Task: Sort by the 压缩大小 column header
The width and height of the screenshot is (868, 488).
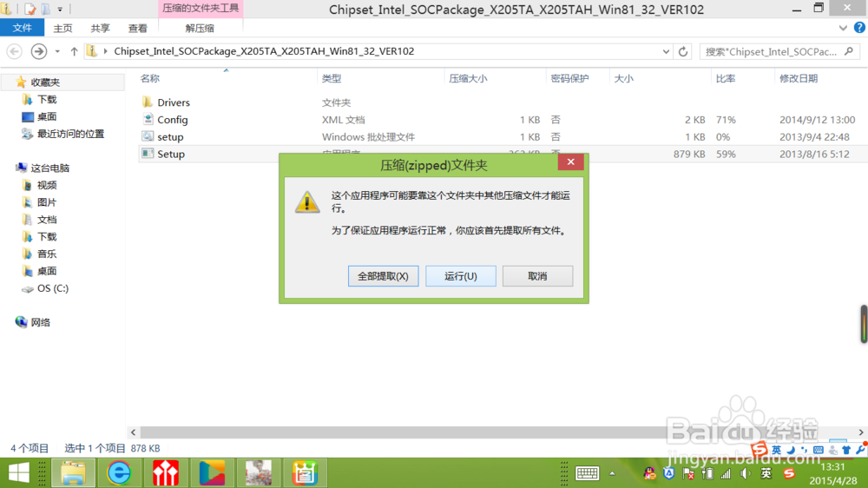Action: 469,79
